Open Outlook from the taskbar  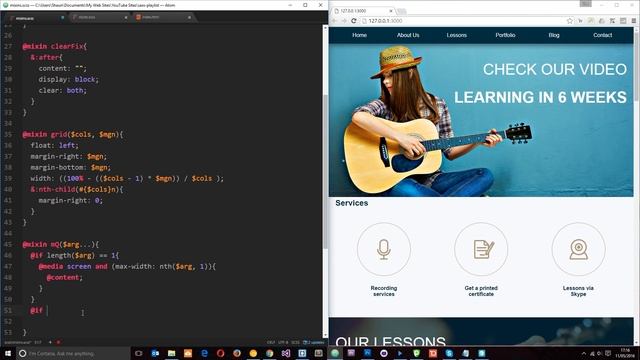pyautogui.click(x=155, y=353)
